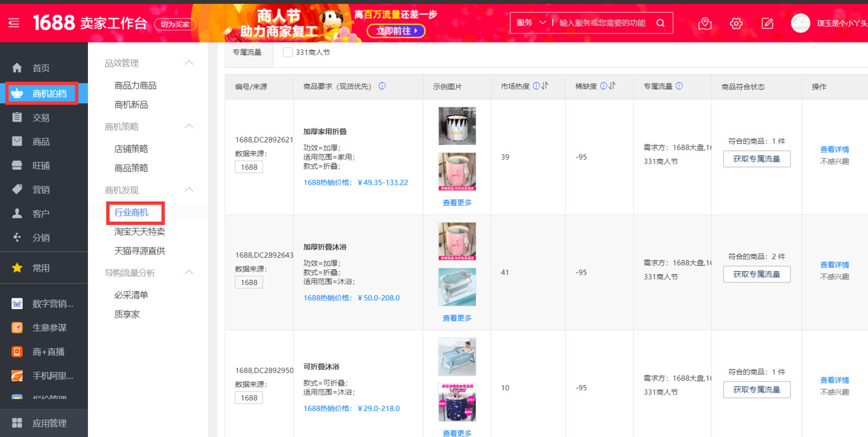Click 查看更多 under 加厚家用折叠 images
This screenshot has height=437, width=868.
click(457, 203)
